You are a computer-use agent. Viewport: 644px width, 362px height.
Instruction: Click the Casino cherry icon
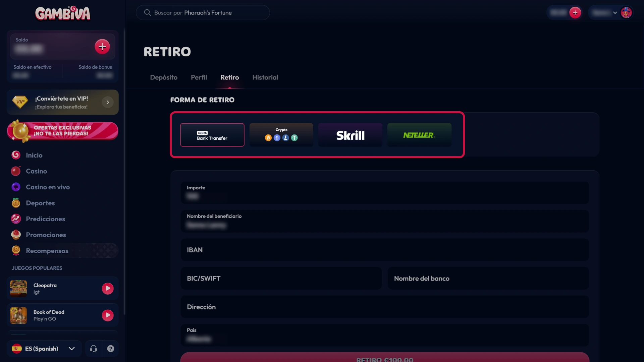coord(16,171)
